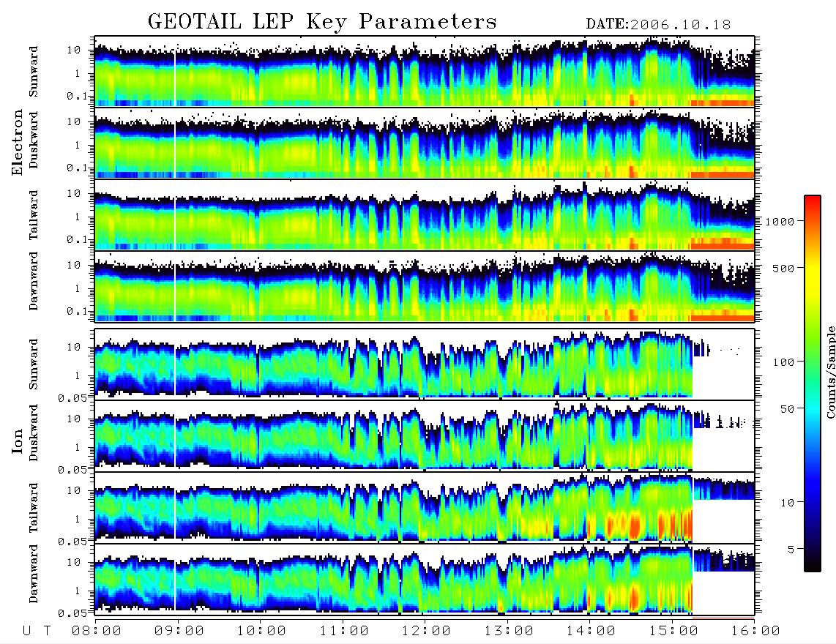Click the '08:00' time tick label
Viewport: 836px width, 644px height.
tap(97, 631)
